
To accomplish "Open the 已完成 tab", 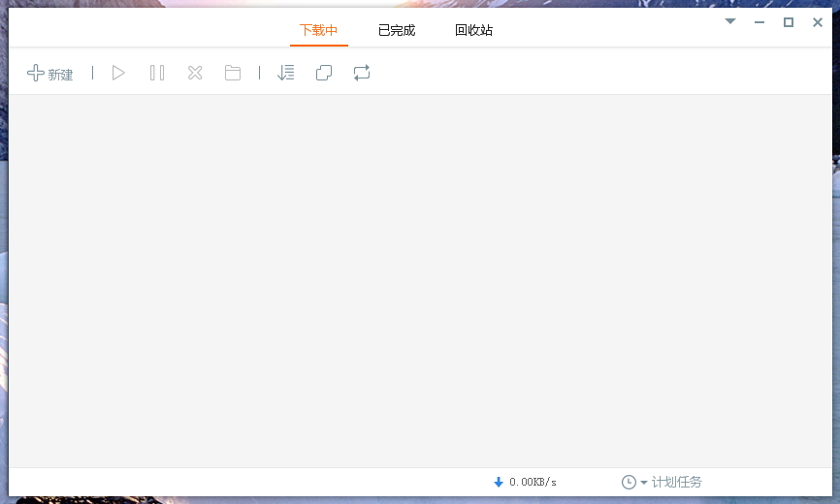I will pyautogui.click(x=397, y=30).
